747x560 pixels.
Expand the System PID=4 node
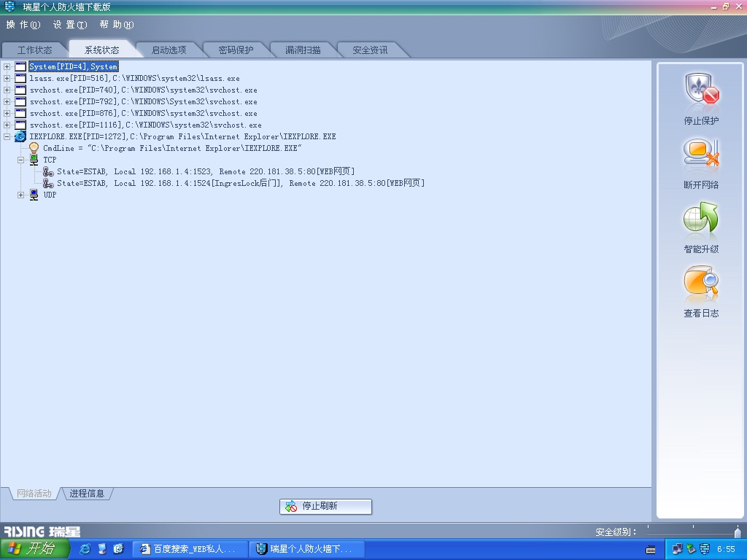click(x=7, y=66)
